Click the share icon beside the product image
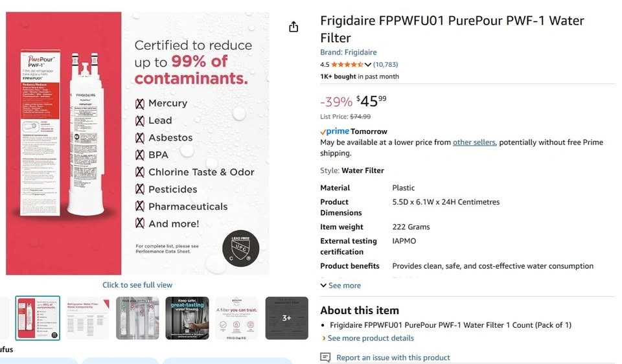This screenshot has height=364, width=622. 294,27
